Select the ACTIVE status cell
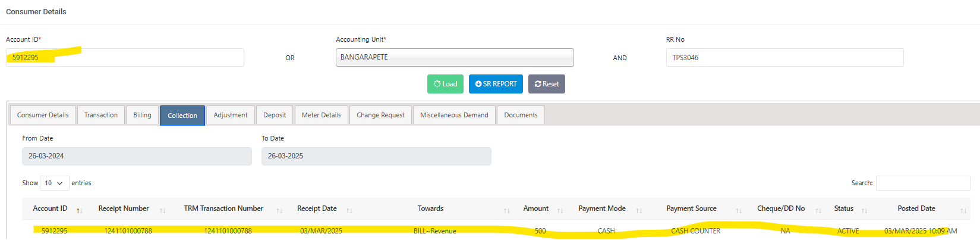This screenshot has height=240, width=980. coord(848,231)
